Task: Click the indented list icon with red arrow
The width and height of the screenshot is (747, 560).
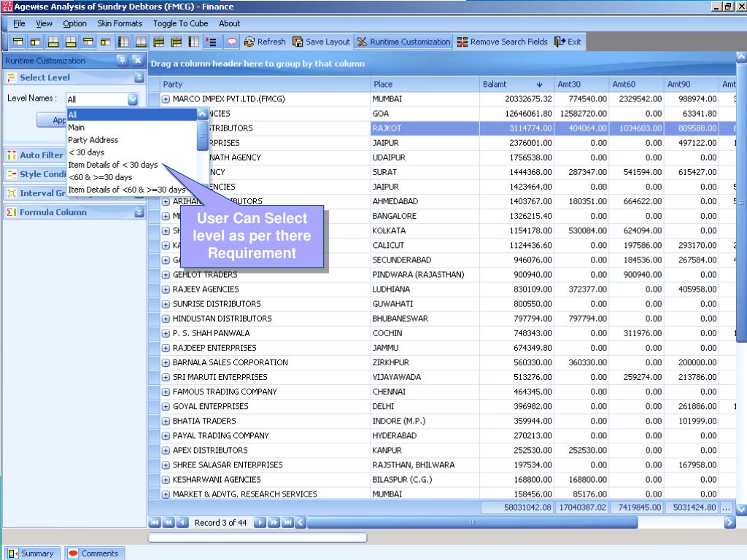Action: tap(211, 42)
